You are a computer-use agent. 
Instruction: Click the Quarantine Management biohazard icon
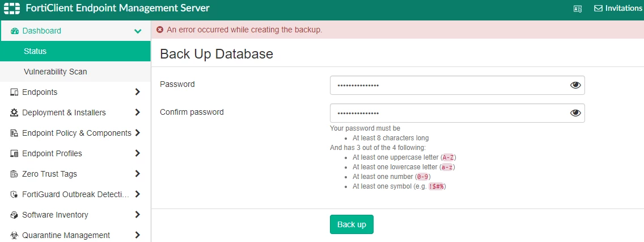[14, 235]
